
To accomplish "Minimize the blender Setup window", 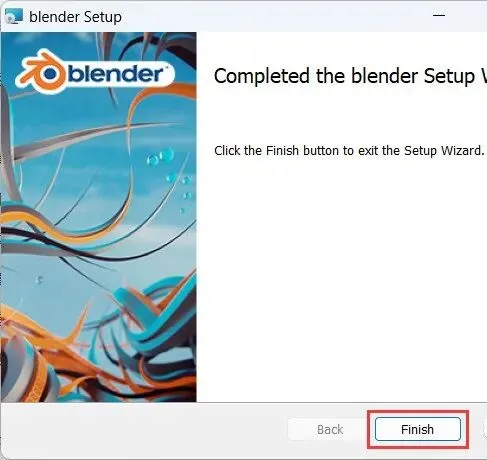I will pyautogui.click(x=439, y=15).
